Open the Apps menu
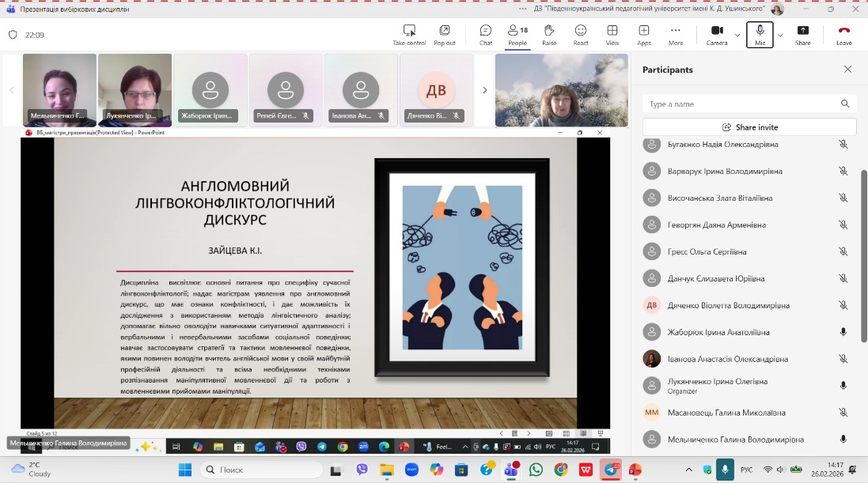This screenshot has width=868, height=483. coord(644,34)
